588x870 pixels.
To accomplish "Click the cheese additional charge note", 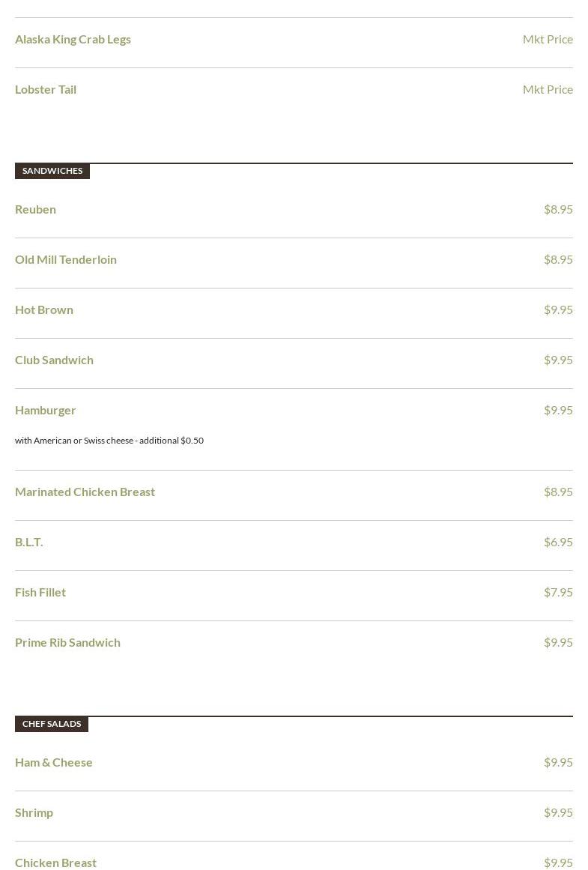I will pyautogui.click(x=109, y=441).
